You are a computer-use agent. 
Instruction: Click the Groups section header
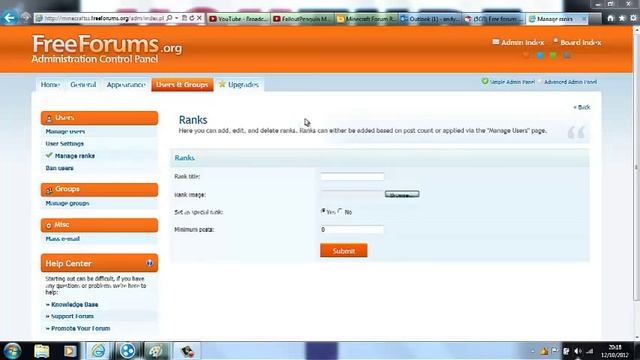tap(99, 189)
